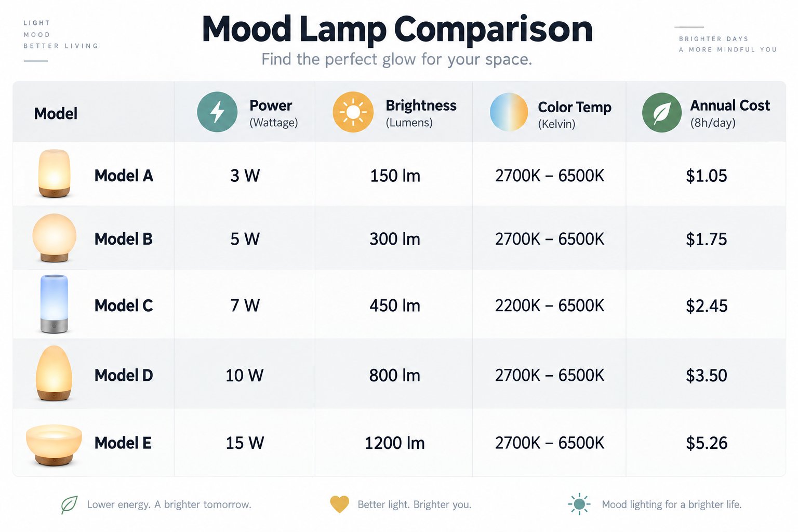The image size is (798, 532).
Task: Click the Model column header
Action: pyautogui.click(x=56, y=113)
